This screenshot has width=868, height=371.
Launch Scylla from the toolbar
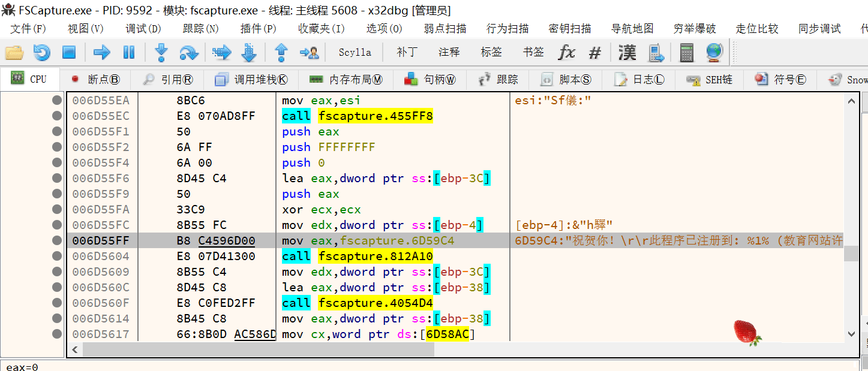(355, 52)
